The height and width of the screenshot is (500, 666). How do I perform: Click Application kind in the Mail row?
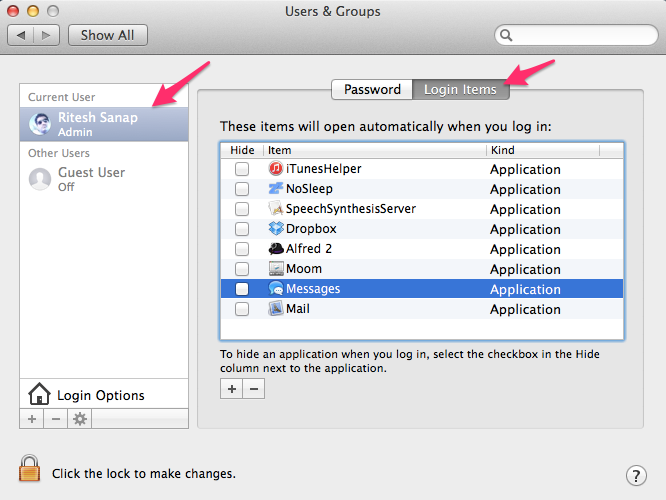coord(525,310)
